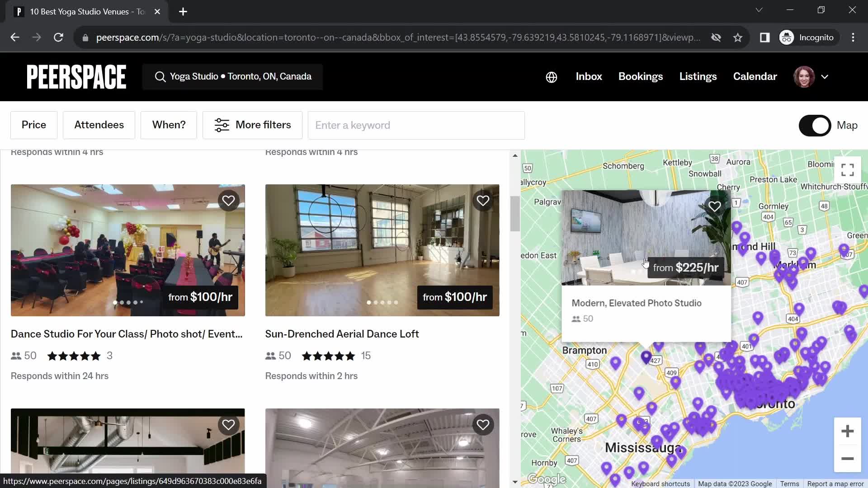This screenshot has height=488, width=868.
Task: Open map Terms link
Action: coord(789,483)
